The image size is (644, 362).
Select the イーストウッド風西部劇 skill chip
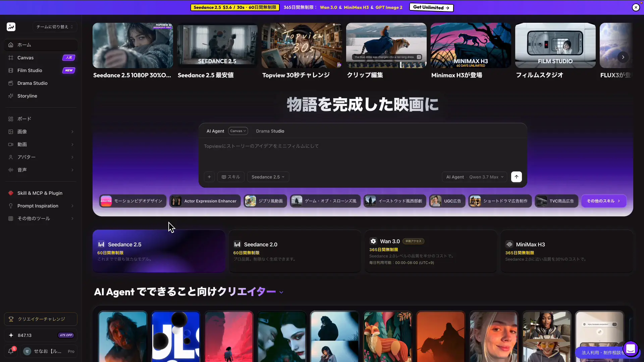point(395,201)
